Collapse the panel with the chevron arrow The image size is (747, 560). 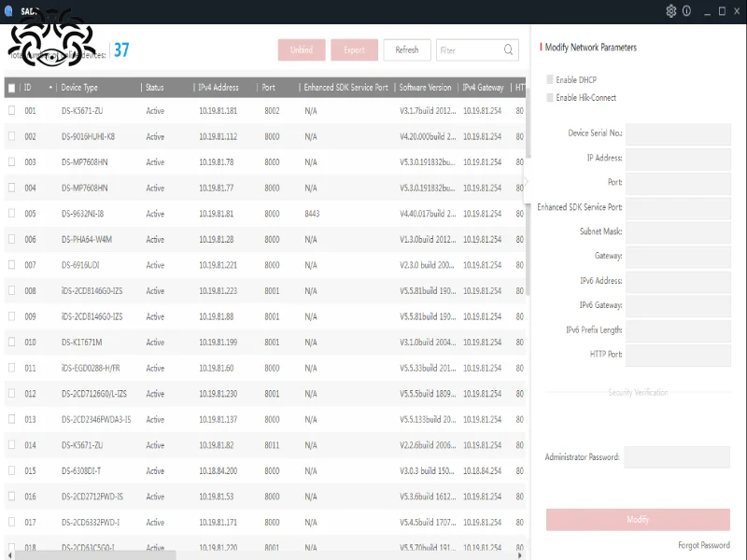526,181
